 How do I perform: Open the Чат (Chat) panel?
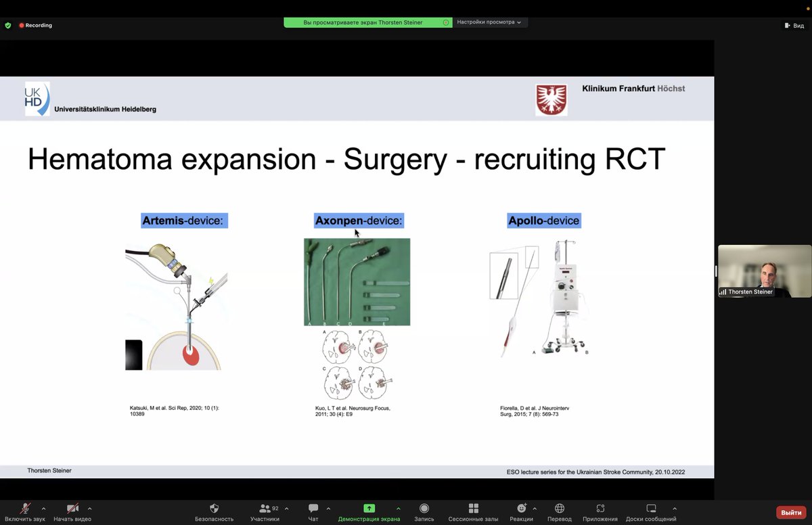[313, 511]
